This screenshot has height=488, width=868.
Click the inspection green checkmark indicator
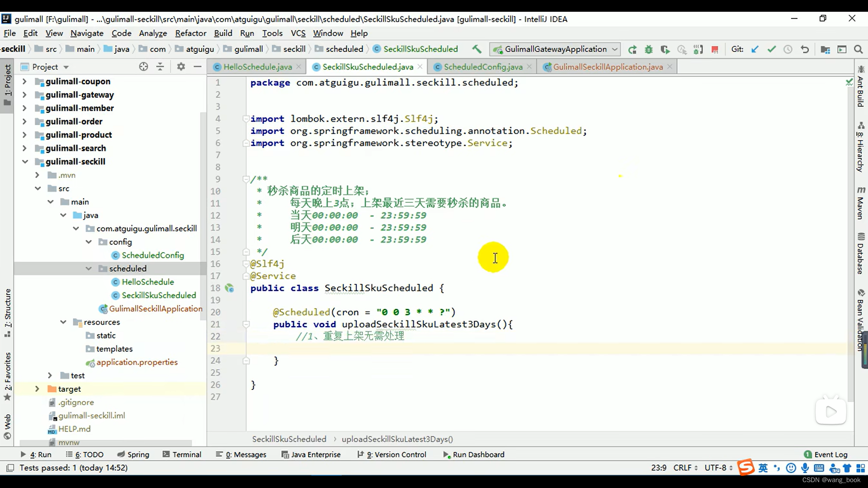pyautogui.click(x=849, y=82)
